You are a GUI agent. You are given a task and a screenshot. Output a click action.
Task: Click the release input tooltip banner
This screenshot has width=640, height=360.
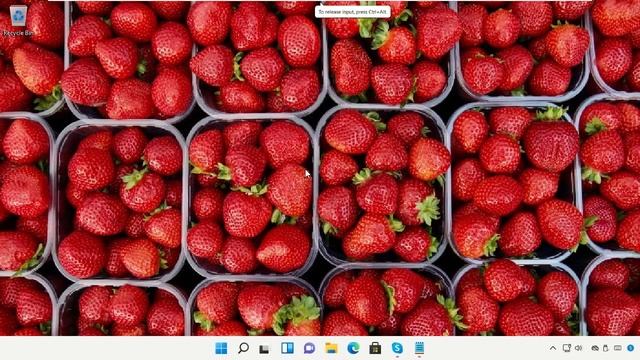(x=353, y=12)
